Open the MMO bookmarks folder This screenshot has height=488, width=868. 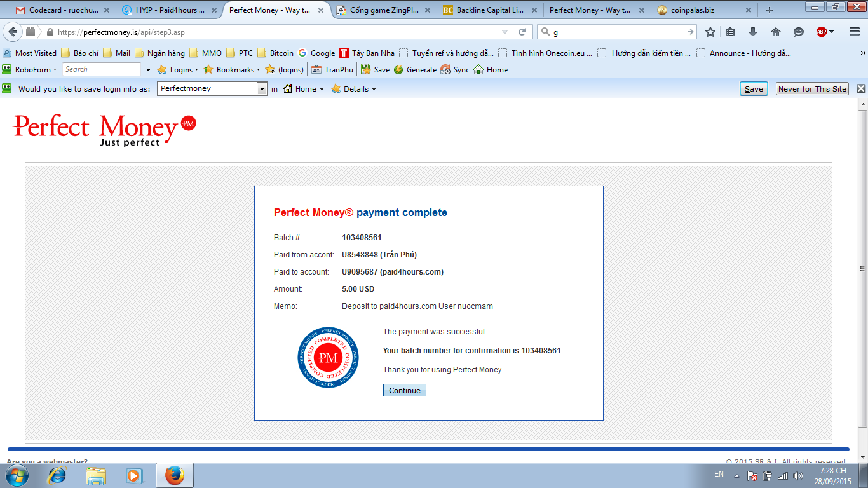pyautogui.click(x=205, y=53)
